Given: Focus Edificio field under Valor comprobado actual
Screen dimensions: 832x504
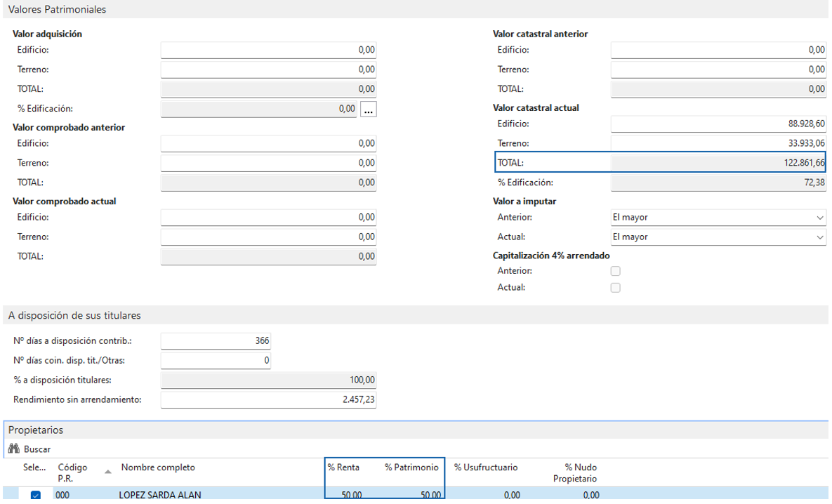Looking at the screenshot, I should click(268, 217).
